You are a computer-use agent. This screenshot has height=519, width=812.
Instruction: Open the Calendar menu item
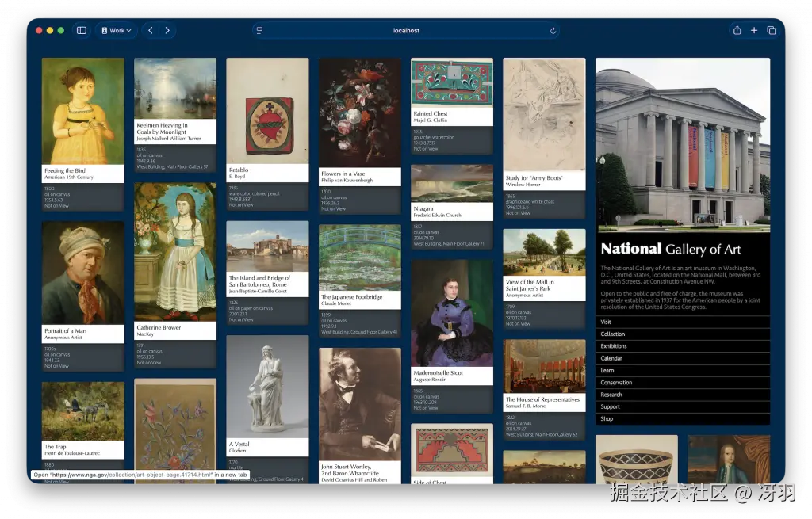tap(683, 358)
